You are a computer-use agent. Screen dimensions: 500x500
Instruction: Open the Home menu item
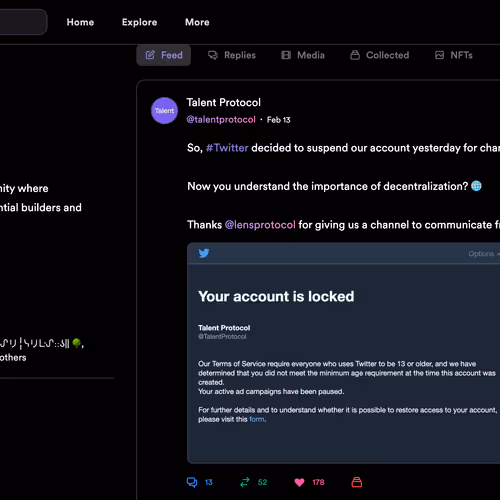pos(80,22)
